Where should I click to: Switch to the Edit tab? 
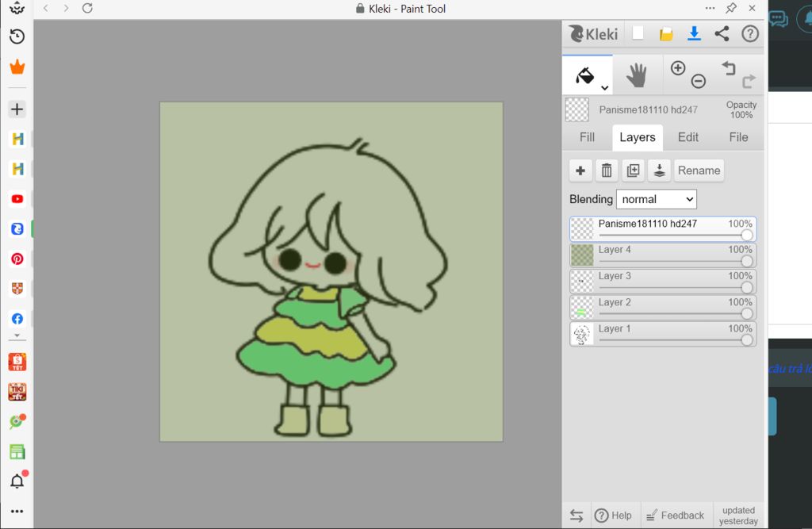tap(688, 137)
